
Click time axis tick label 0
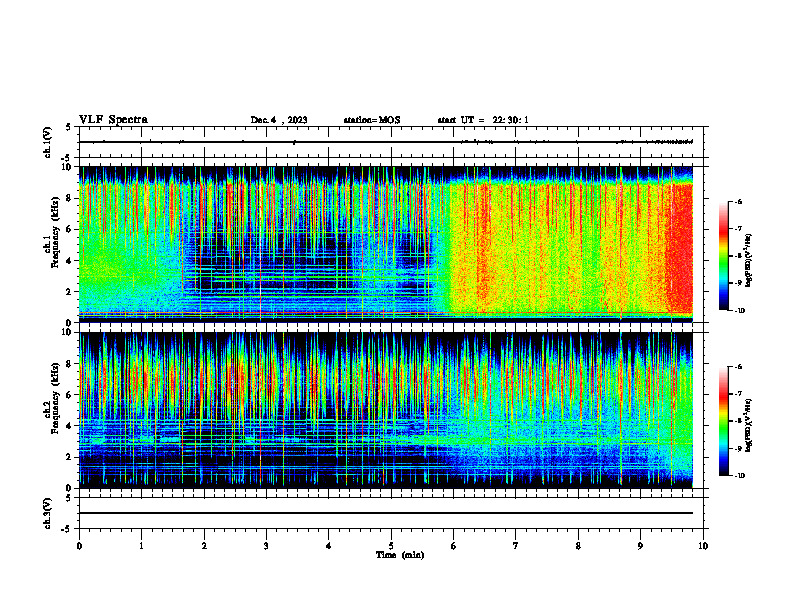click(79, 546)
